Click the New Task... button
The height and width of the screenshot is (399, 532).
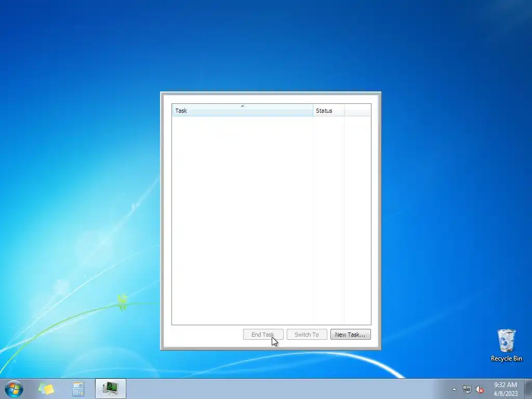pyautogui.click(x=351, y=335)
